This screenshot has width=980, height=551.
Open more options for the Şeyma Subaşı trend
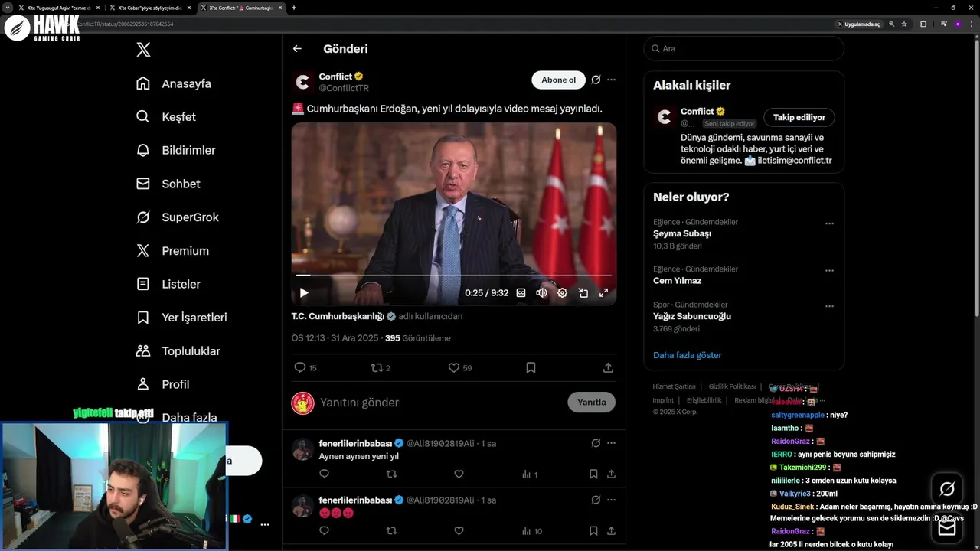coord(829,223)
